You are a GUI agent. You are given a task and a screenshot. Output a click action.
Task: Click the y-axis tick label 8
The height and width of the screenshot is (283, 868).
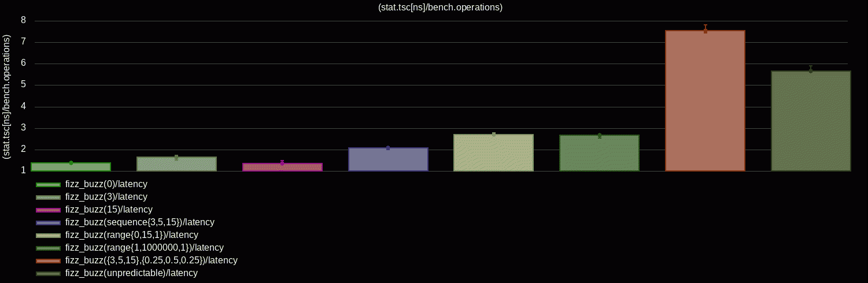(24, 21)
